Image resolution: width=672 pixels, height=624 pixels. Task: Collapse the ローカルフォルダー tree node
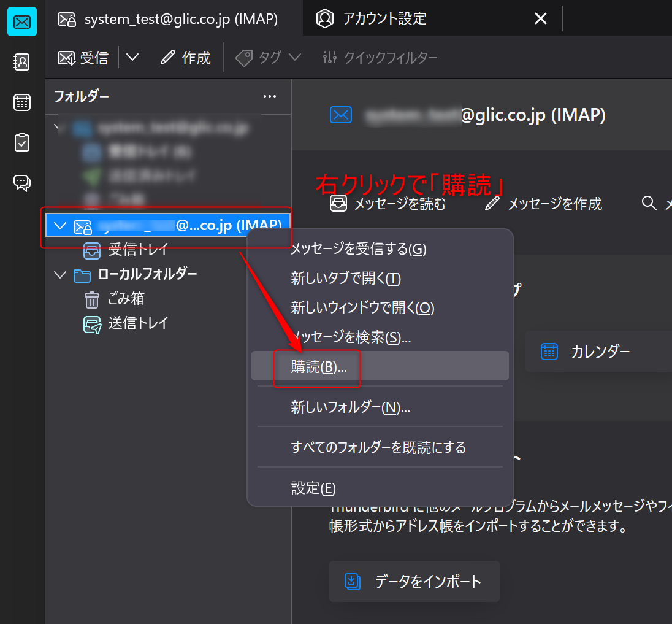(x=59, y=275)
